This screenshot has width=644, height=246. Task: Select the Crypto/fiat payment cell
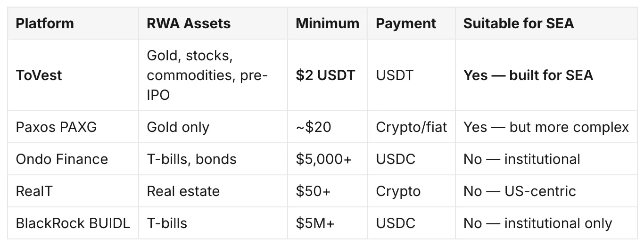[x=412, y=128]
